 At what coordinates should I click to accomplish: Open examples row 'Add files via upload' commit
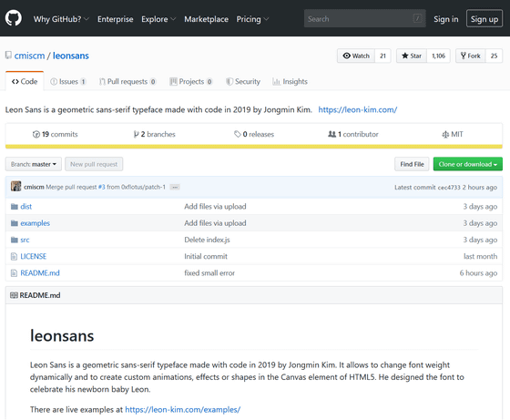(215, 223)
